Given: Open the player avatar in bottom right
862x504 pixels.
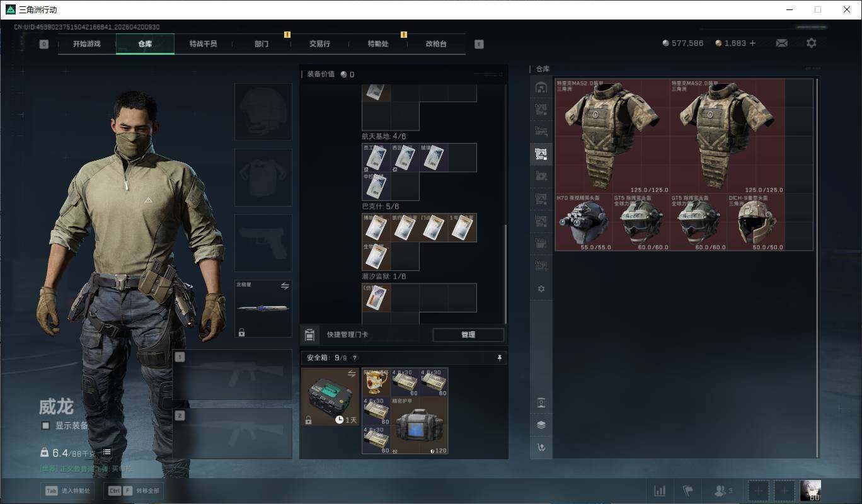Looking at the screenshot, I should 810,490.
